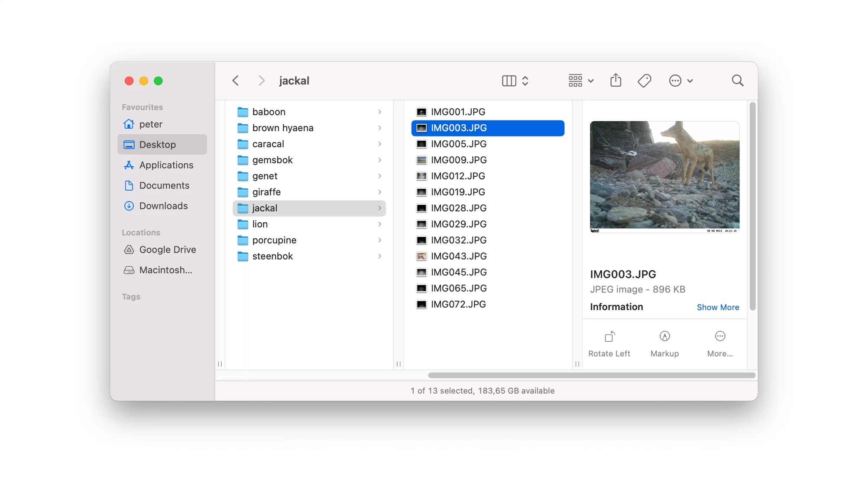Click the forward navigation arrow
Viewport: 868px width, 489px height.
[261, 81]
